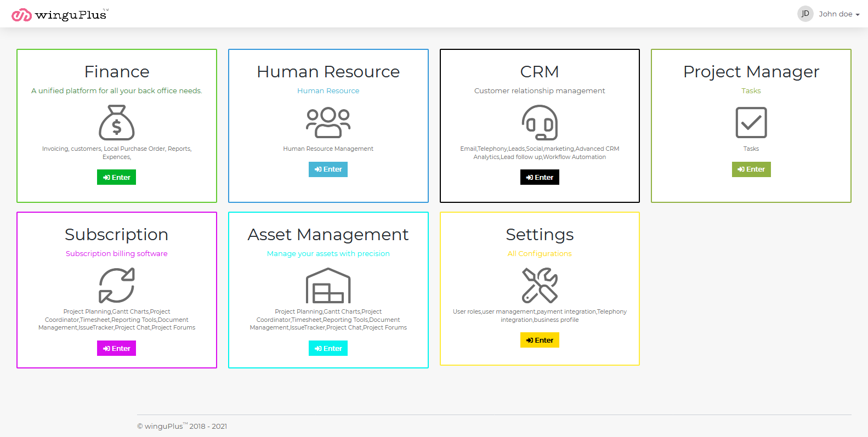Open the John doe user dropdown

839,14
